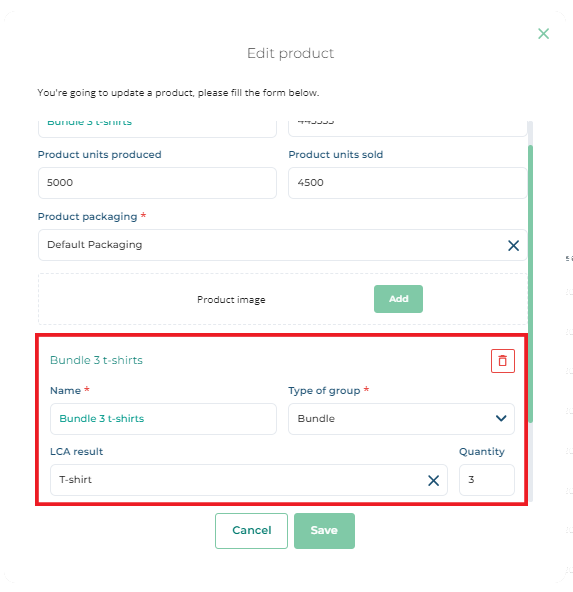Click the partially hidden top-left name field
The height and width of the screenshot is (592, 573).
[157, 129]
